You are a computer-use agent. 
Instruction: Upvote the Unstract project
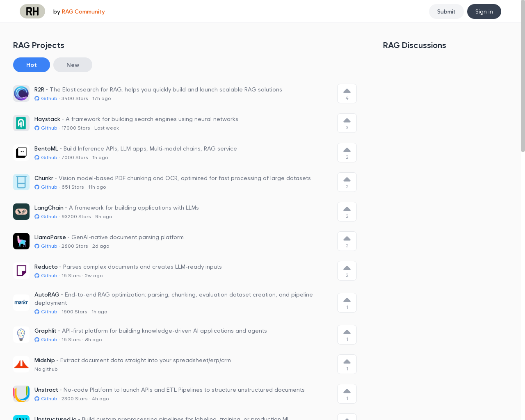click(347, 394)
